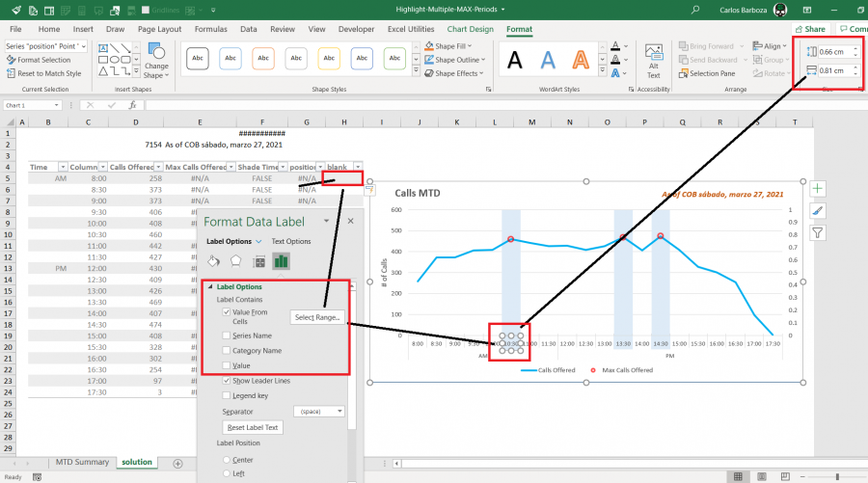The width and height of the screenshot is (868, 483).
Task: Click Format Selection in Current Selection group
Action: coord(39,60)
